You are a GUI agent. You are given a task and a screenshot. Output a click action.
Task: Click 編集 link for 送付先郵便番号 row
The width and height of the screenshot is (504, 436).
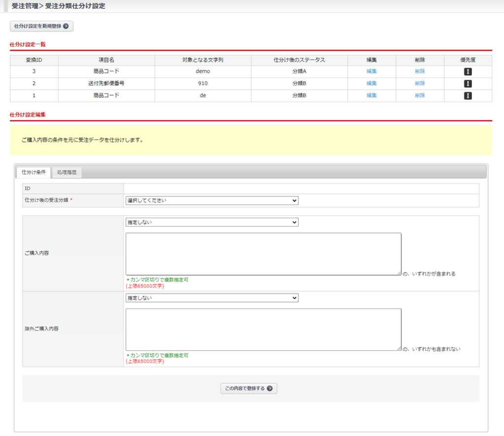pos(372,84)
